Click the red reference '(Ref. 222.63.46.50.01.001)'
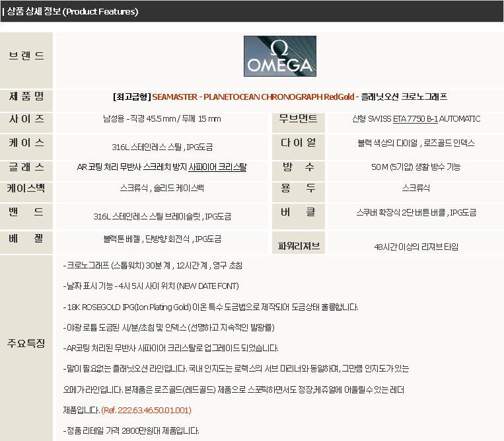The width and height of the screenshot is (504, 441). (146, 411)
